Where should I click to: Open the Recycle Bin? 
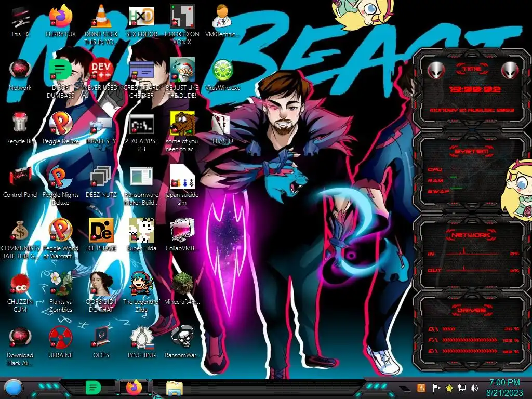(20, 129)
